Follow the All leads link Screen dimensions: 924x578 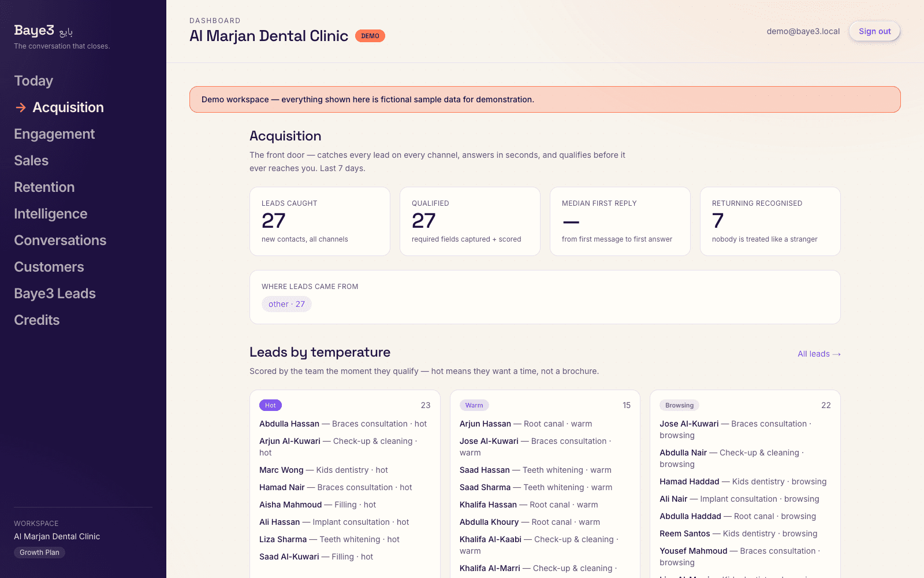click(819, 354)
